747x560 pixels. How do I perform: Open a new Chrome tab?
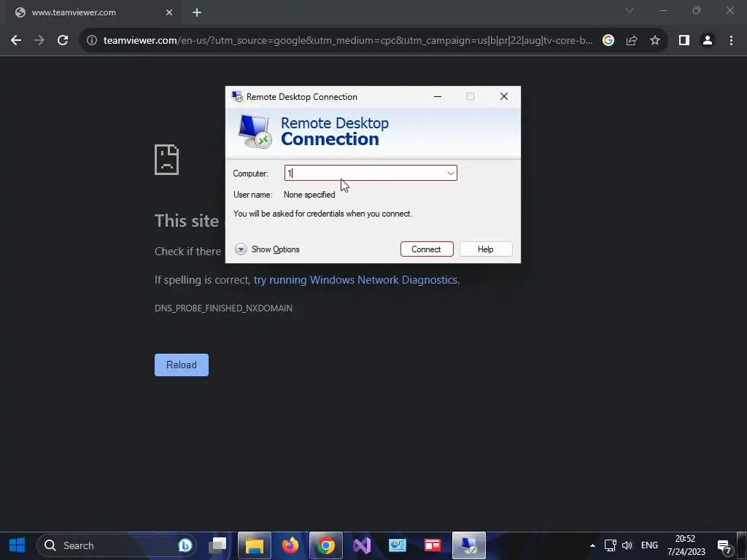click(197, 12)
